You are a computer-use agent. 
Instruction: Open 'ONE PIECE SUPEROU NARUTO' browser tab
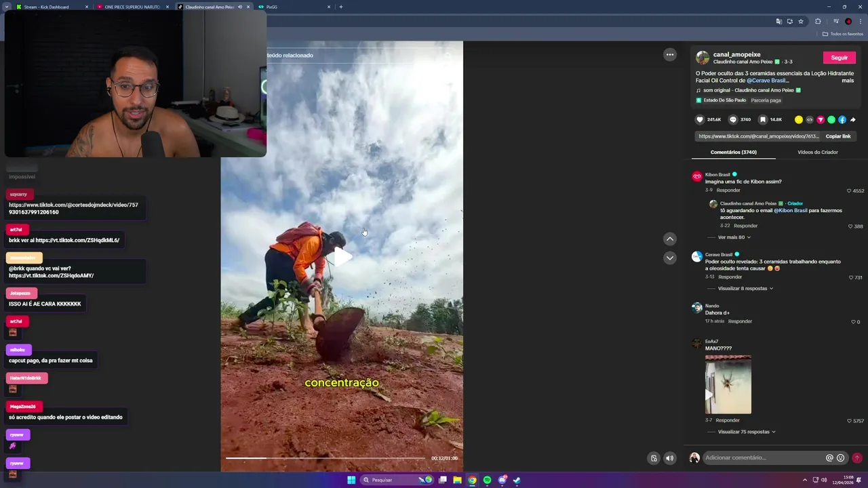(x=133, y=7)
